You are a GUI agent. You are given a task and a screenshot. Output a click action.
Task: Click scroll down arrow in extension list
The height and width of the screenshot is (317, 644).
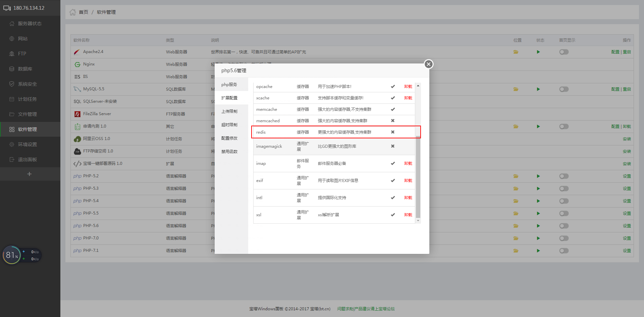[x=418, y=221]
